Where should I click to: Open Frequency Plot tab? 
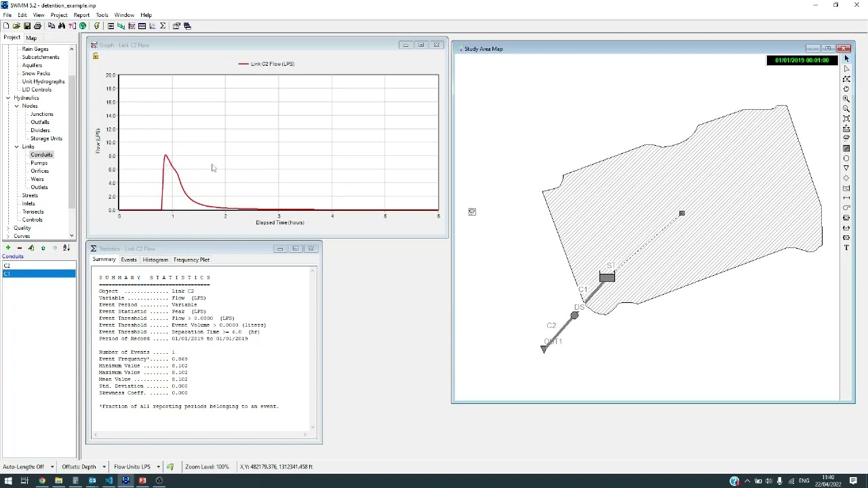[191, 260]
